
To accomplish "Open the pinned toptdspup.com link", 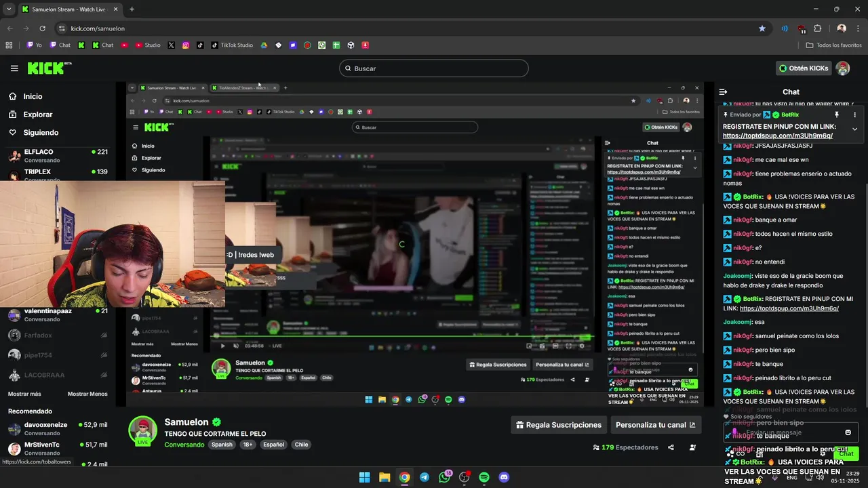I will 778,136.
